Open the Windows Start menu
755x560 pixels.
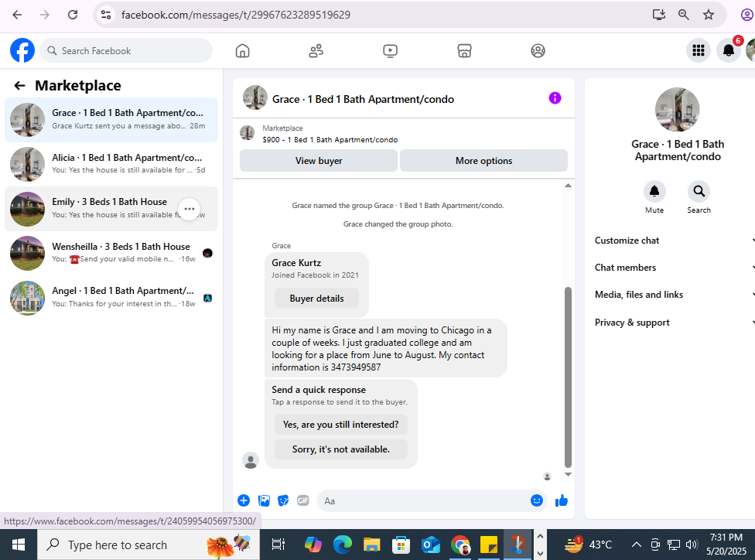[x=19, y=545]
